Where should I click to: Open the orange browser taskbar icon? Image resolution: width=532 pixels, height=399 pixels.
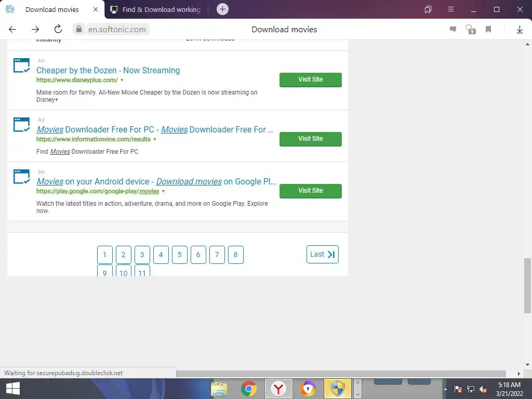click(308, 389)
